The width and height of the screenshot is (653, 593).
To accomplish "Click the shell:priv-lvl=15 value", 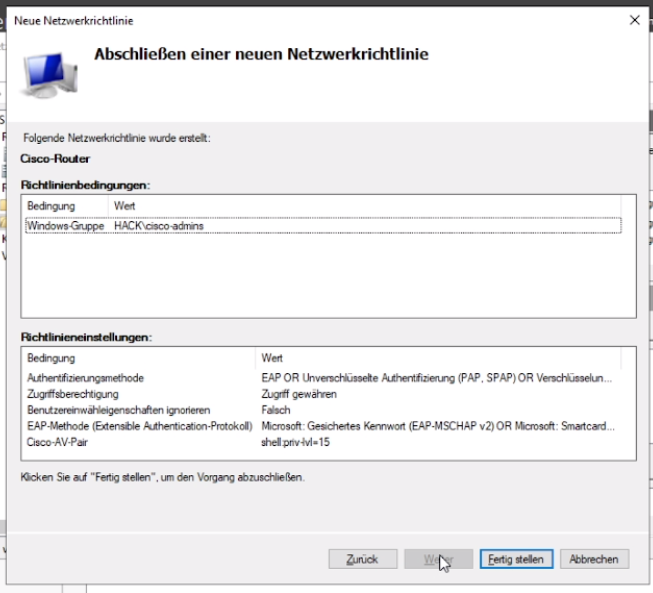I will click(295, 442).
